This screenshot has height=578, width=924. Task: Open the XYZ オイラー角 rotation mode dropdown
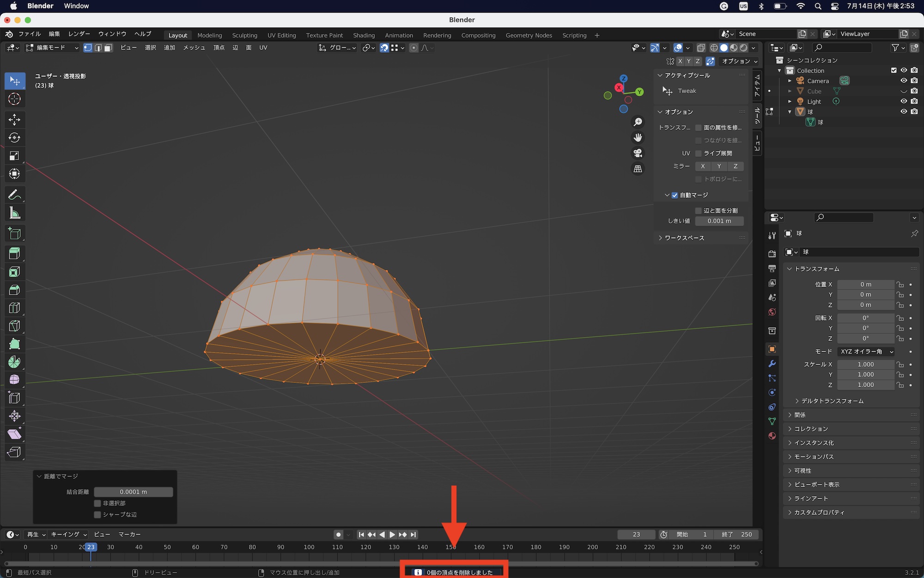[866, 351]
